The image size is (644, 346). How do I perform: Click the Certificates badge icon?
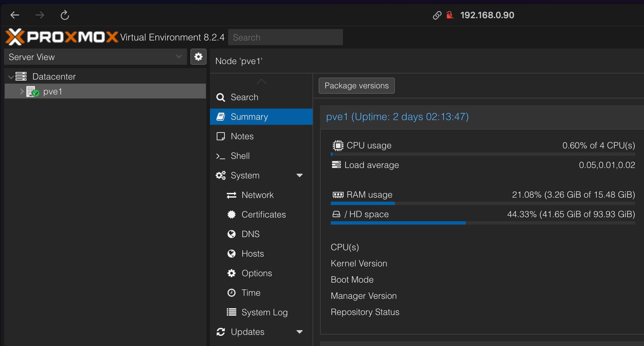click(x=232, y=214)
